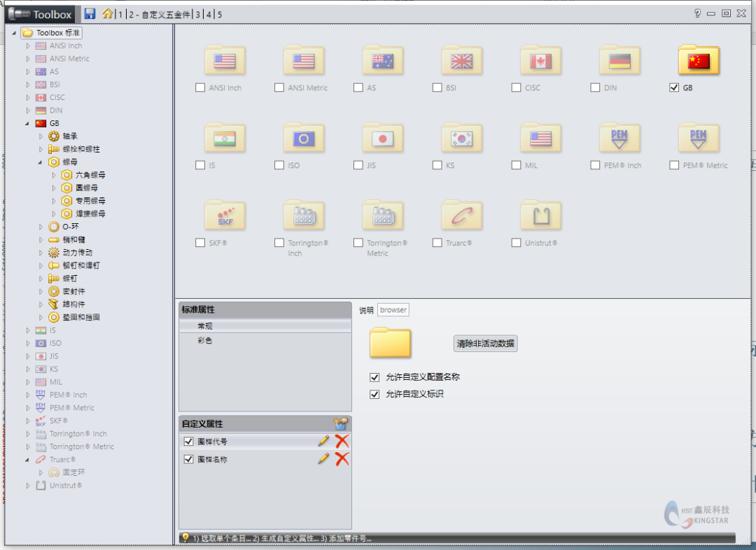Toggle 允许自定义标识 checkbox
Screen dimensions: 756x550
374,394
